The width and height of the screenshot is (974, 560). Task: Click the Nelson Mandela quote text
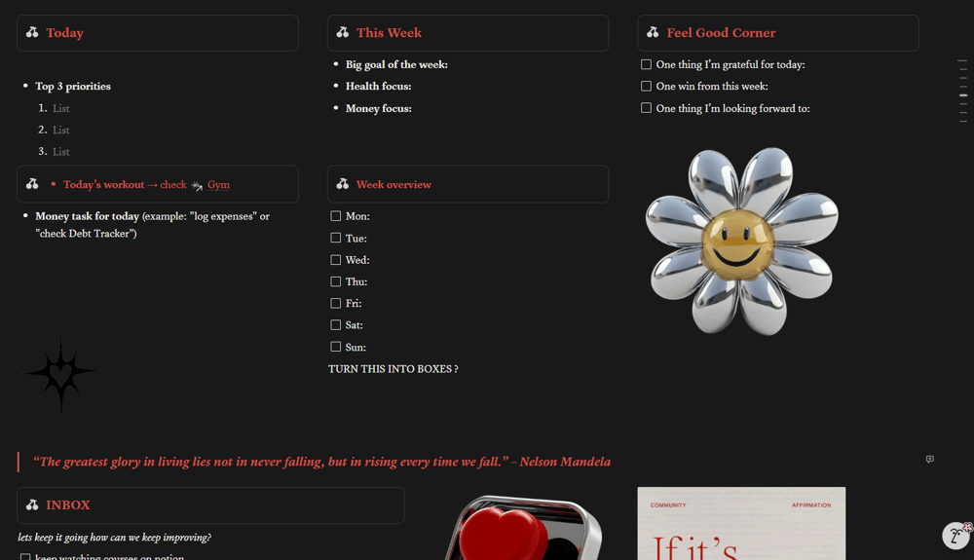tap(321, 462)
